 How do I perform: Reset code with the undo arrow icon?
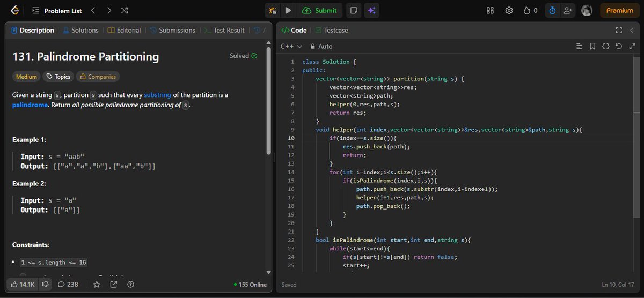(619, 47)
